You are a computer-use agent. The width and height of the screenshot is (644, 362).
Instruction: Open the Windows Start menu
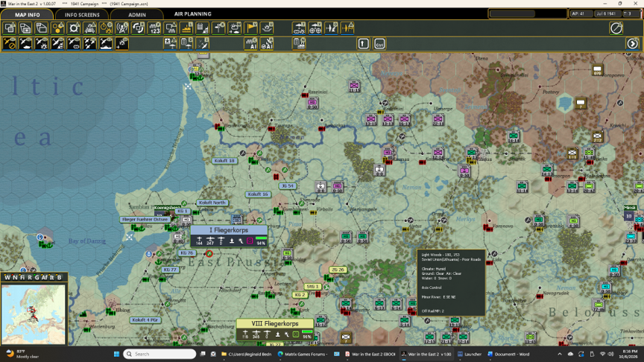[x=116, y=354]
